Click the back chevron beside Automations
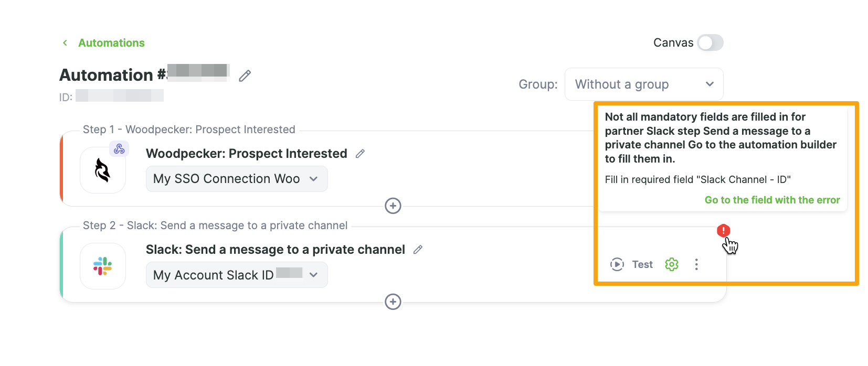Viewport: 868px width, 366px height. (65, 43)
